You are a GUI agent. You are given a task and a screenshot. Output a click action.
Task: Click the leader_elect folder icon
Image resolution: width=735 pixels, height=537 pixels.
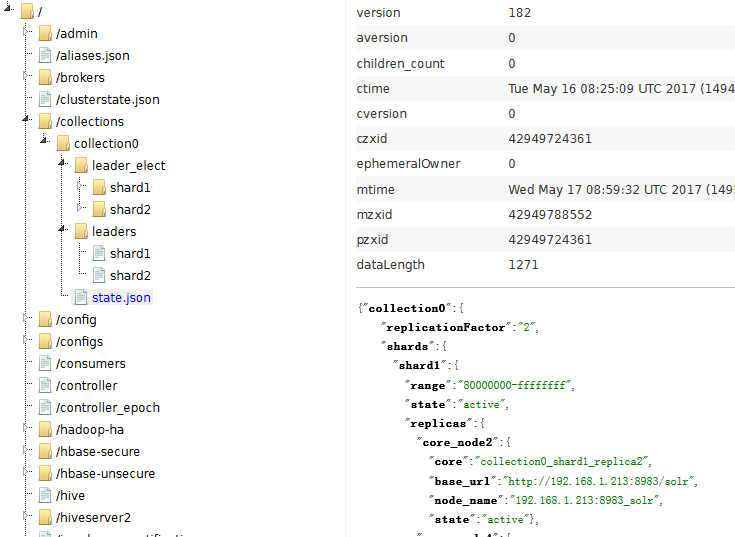pyautogui.click(x=82, y=165)
